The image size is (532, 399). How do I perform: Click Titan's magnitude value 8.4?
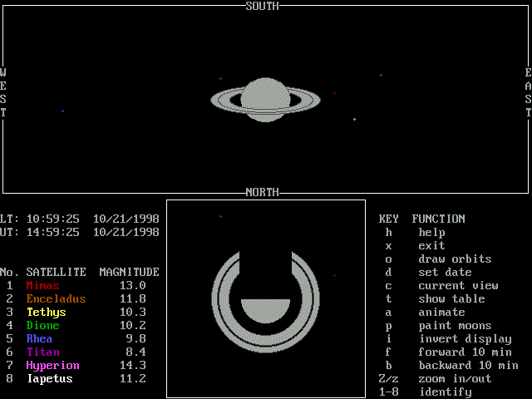(x=135, y=352)
